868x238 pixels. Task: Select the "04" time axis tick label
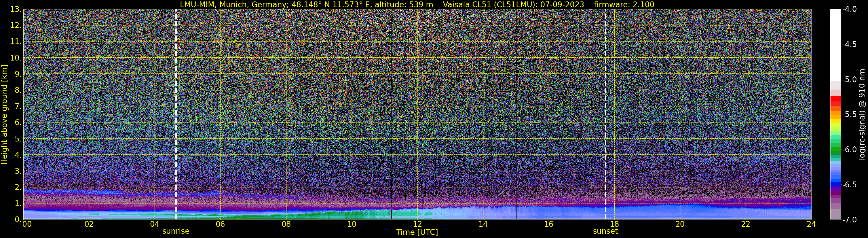pos(155,224)
